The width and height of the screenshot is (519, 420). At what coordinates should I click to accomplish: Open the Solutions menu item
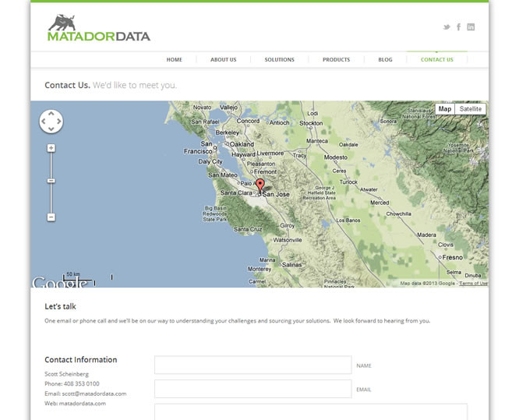pyautogui.click(x=279, y=60)
